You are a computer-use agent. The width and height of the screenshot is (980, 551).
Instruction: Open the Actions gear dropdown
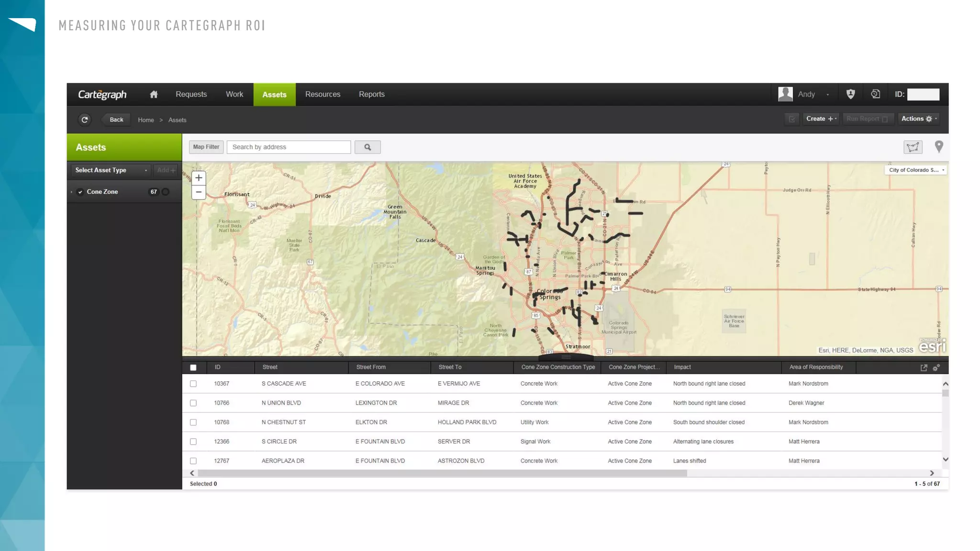coord(919,119)
